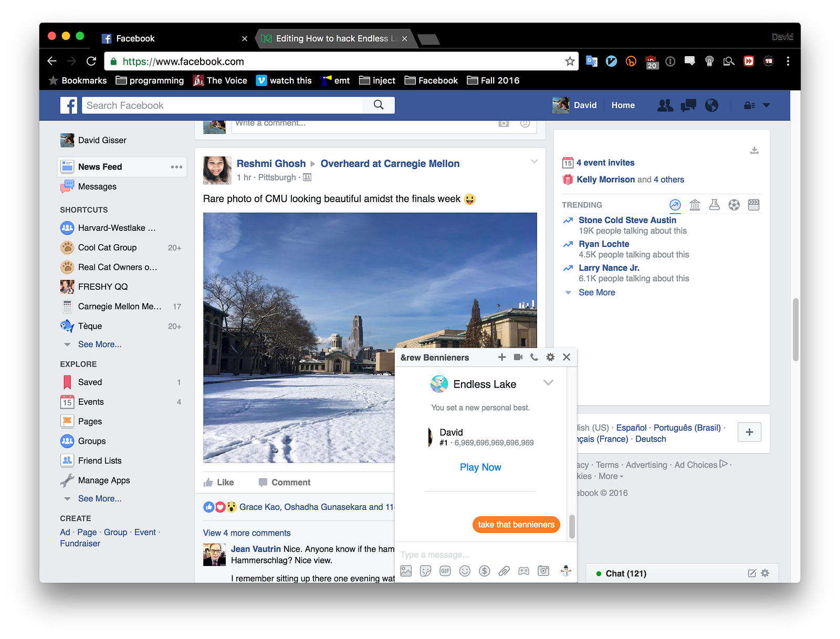Open the post options chevron on Reshmi's post
The image size is (840, 639).
pos(534,162)
